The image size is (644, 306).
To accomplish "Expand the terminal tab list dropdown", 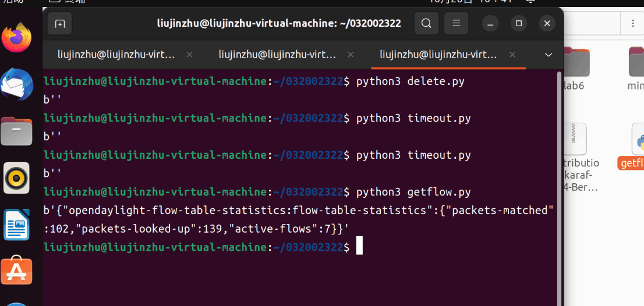I will click(x=548, y=55).
